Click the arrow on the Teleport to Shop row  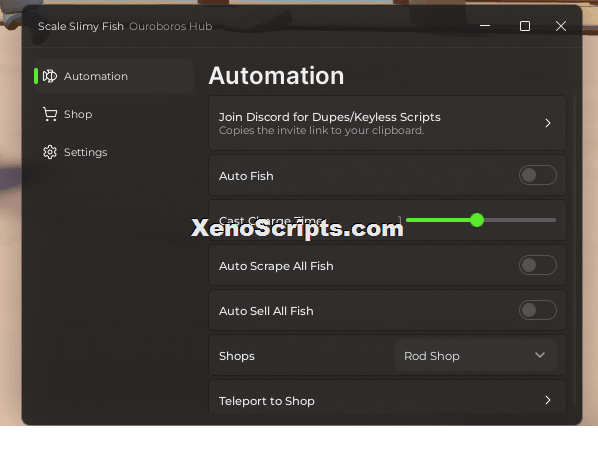[548, 400]
